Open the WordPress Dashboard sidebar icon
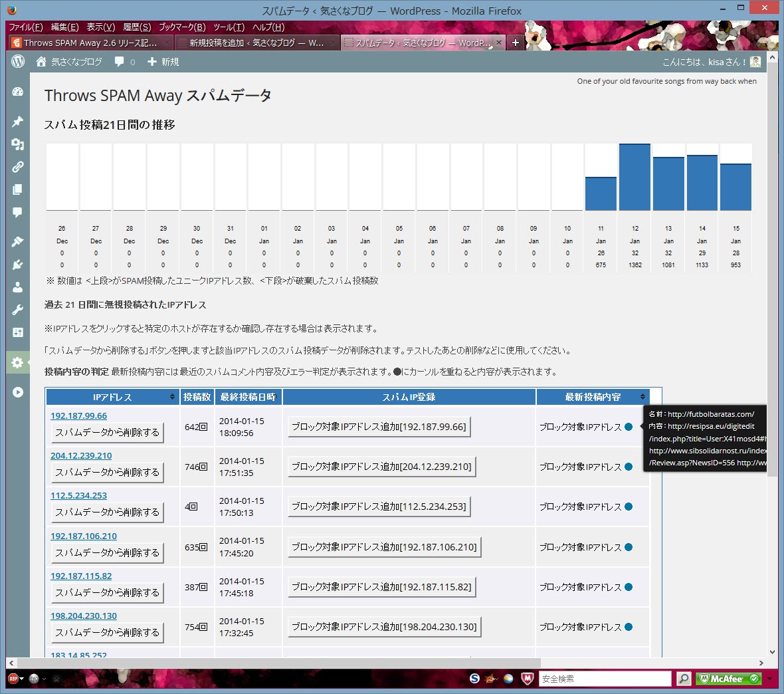This screenshot has height=694, width=784. click(x=18, y=92)
